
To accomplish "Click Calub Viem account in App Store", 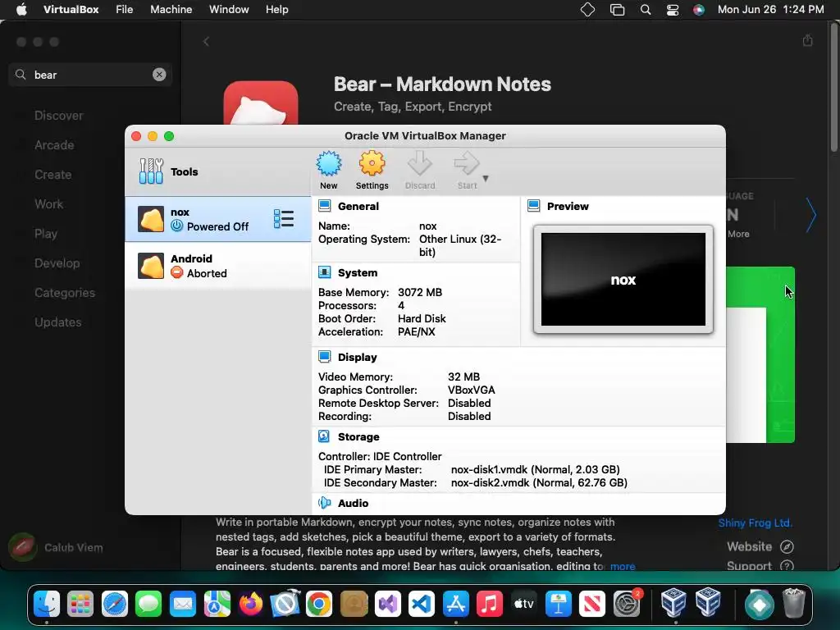I will 56,547.
